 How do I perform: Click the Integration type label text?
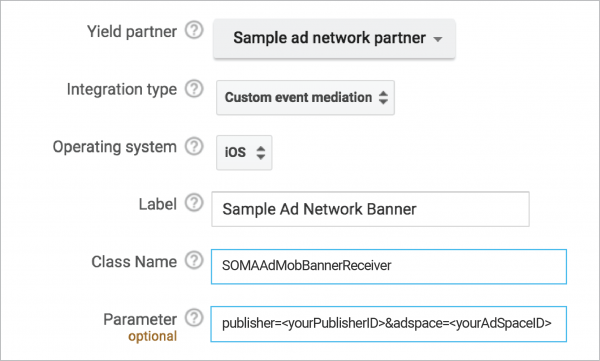[122, 89]
